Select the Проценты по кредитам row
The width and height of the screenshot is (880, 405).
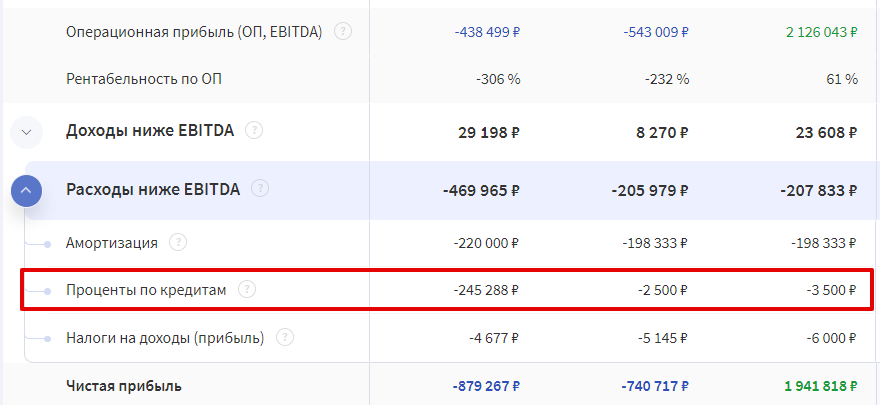point(447,289)
